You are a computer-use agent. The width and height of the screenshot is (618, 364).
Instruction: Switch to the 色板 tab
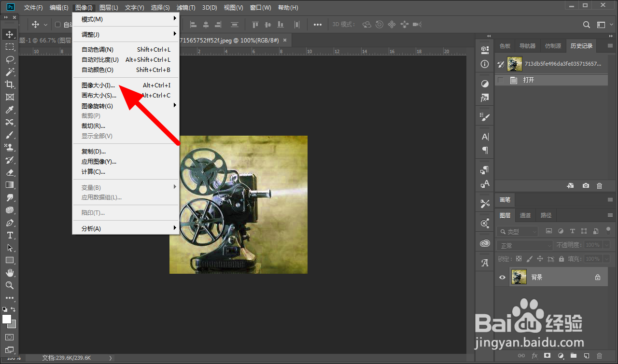point(505,46)
